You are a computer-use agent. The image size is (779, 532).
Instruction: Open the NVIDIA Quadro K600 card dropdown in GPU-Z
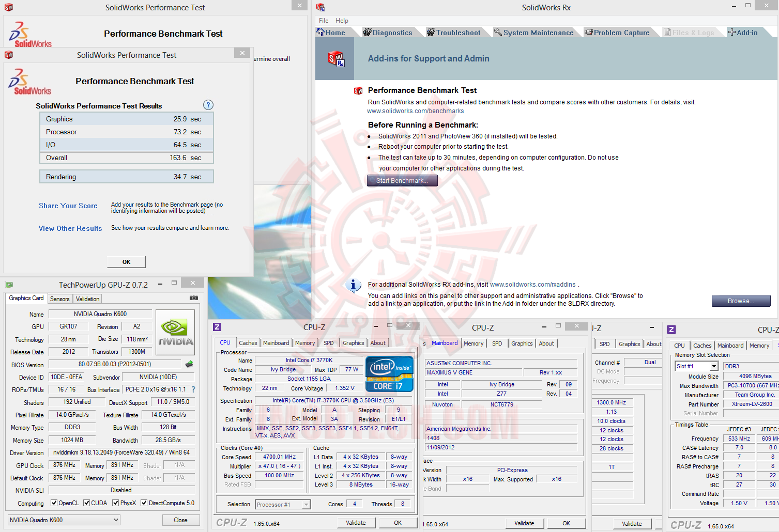[64, 520]
